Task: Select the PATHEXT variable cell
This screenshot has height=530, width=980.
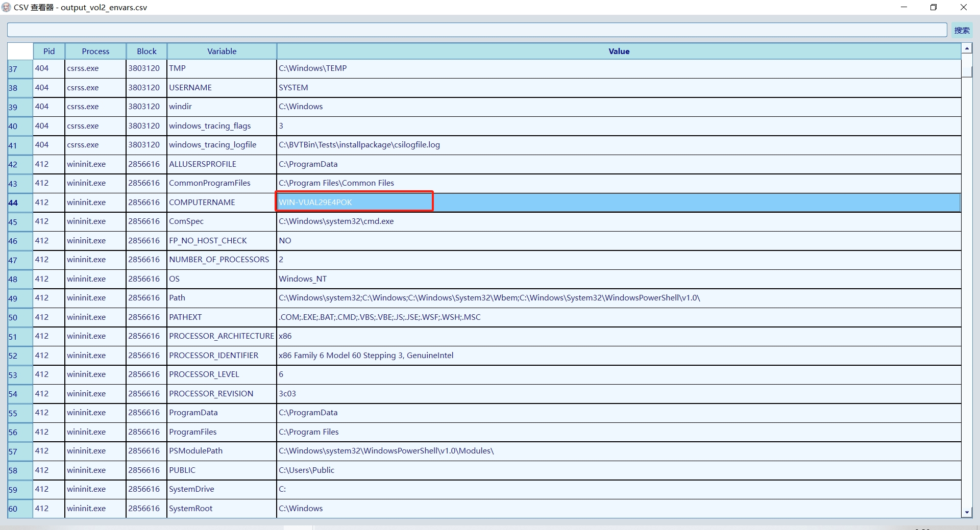Action: point(222,317)
